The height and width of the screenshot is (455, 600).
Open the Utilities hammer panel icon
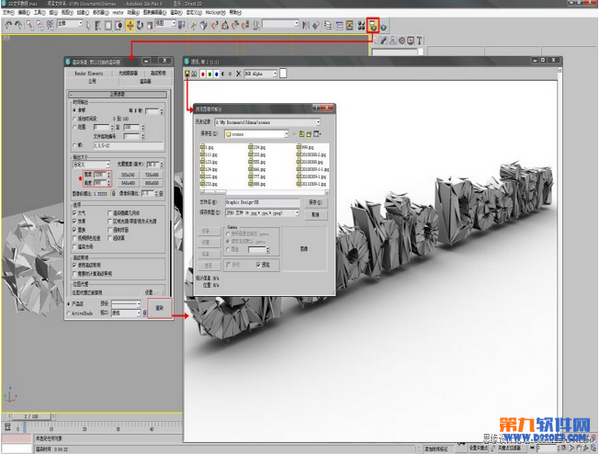point(419,41)
